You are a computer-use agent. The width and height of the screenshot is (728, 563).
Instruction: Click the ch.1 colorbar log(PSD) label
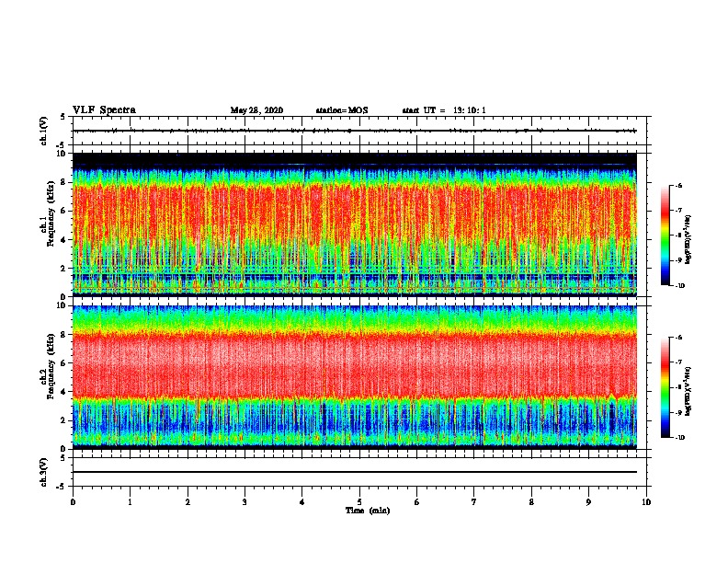(688, 239)
